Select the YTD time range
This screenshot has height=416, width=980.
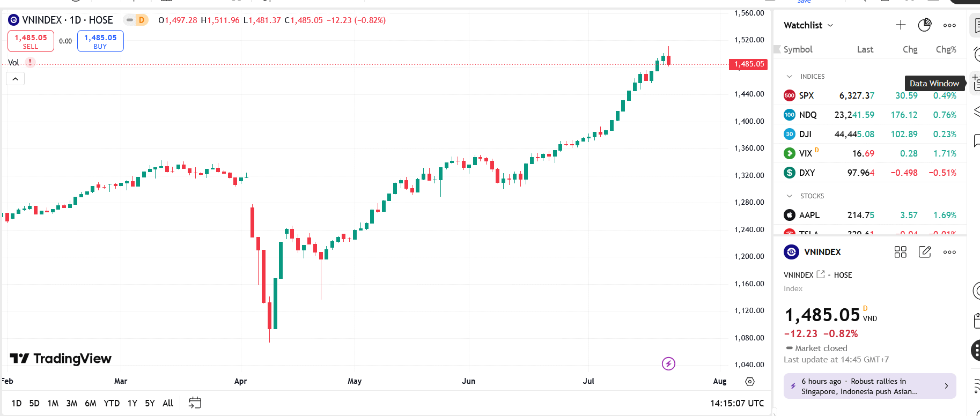[x=112, y=403]
